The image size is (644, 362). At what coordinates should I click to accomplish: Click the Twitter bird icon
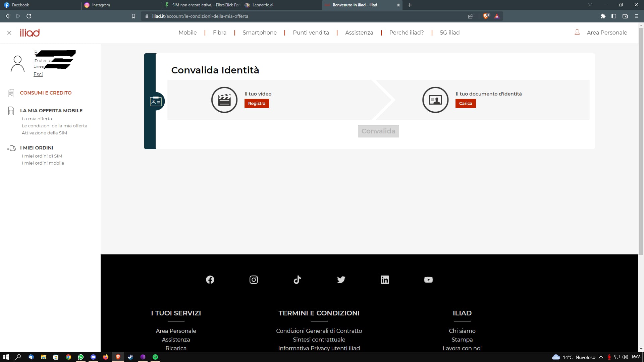pos(341,280)
